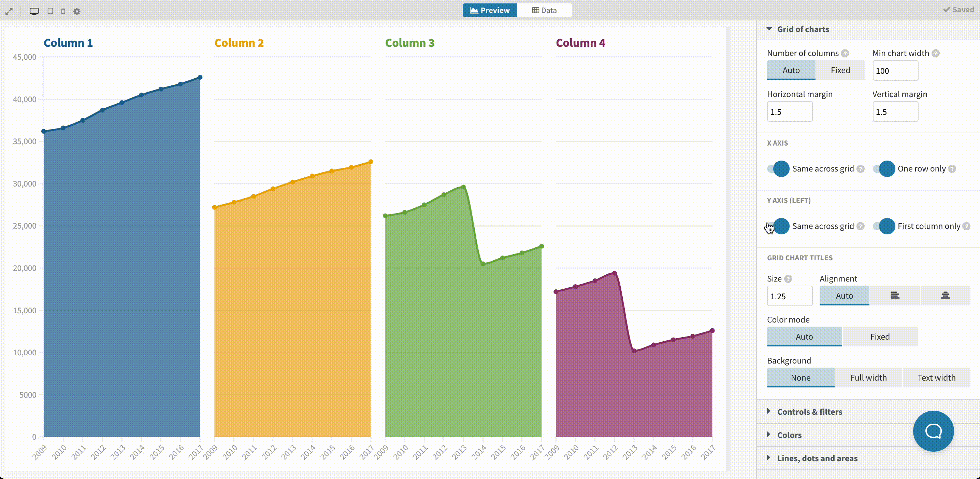This screenshot has width=980, height=479.
Task: Expand the Colors section
Action: pyautogui.click(x=789, y=435)
